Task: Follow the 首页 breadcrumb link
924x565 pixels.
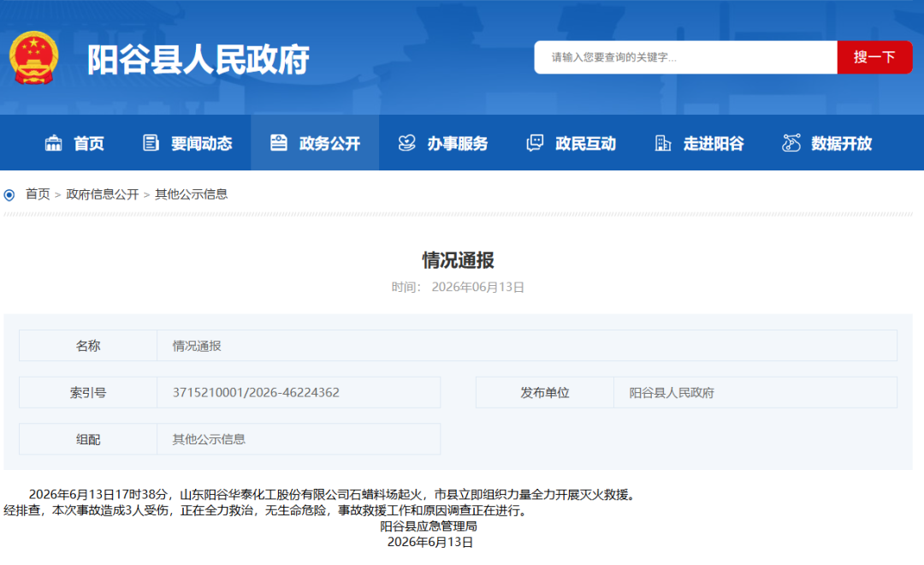Action: click(x=38, y=194)
